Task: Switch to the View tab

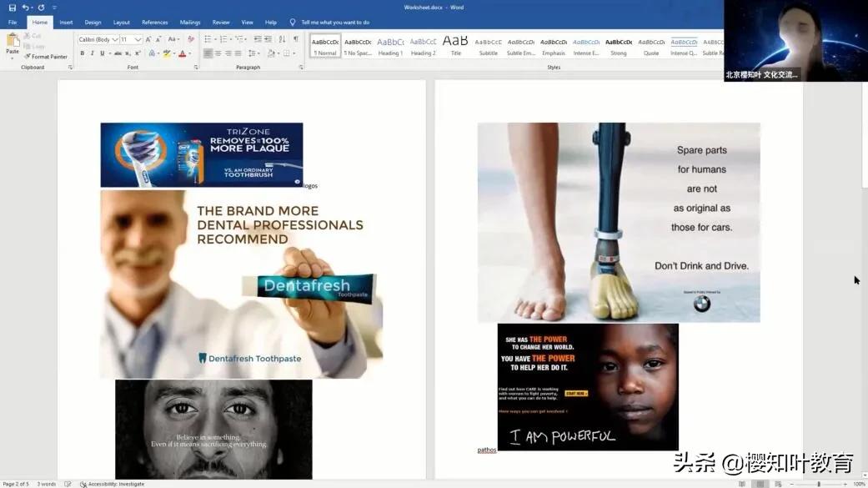Action: click(247, 23)
